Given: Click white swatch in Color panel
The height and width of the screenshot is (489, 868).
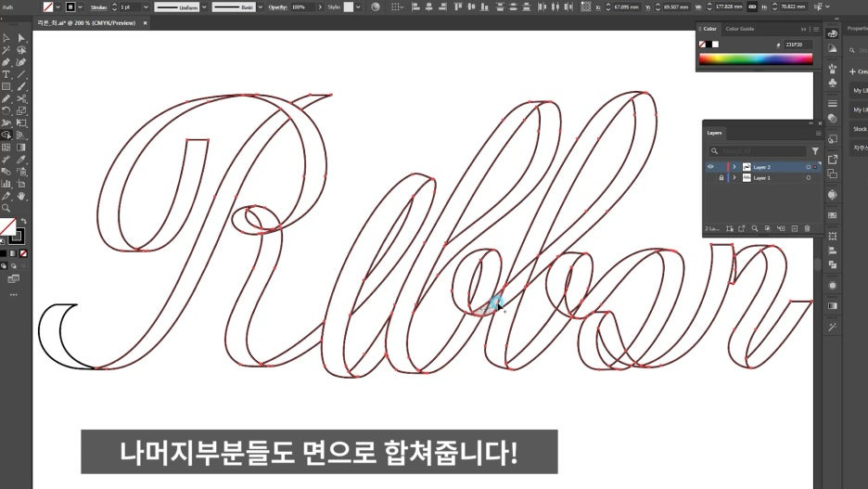Looking at the screenshot, I should coord(715,45).
